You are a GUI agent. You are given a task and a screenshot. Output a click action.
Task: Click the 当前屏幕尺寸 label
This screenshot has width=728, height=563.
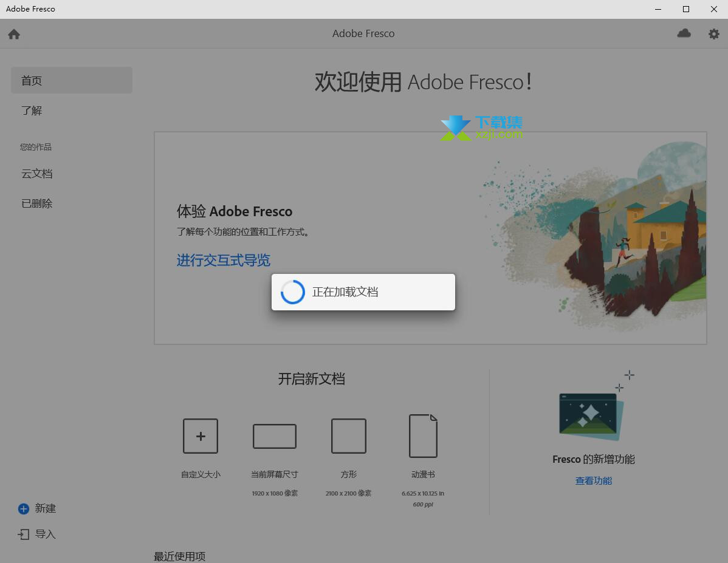[x=275, y=474]
